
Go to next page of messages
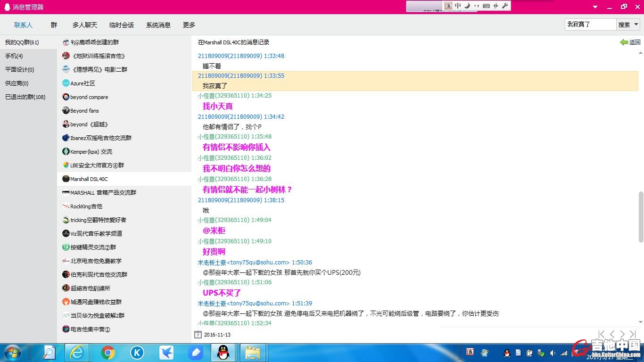[x=622, y=334]
